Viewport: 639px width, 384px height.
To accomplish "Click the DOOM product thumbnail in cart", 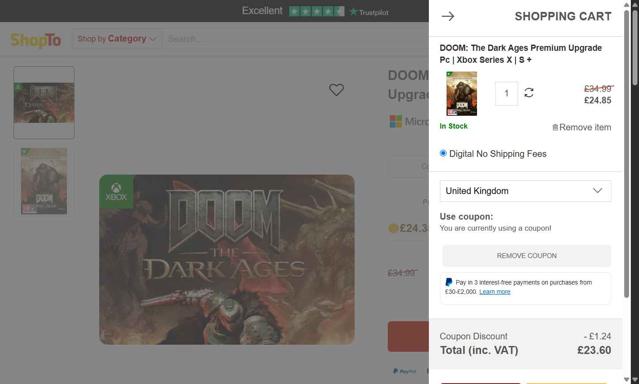I will [461, 93].
